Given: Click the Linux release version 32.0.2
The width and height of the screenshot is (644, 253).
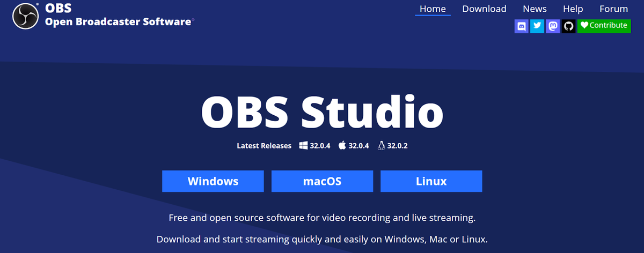Looking at the screenshot, I should (398, 146).
